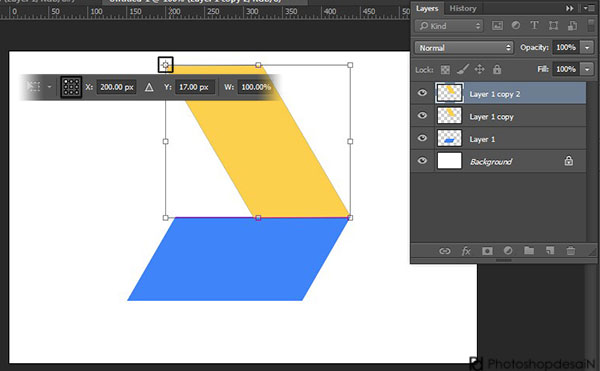Open the Opacity slider arrow

[x=587, y=47]
